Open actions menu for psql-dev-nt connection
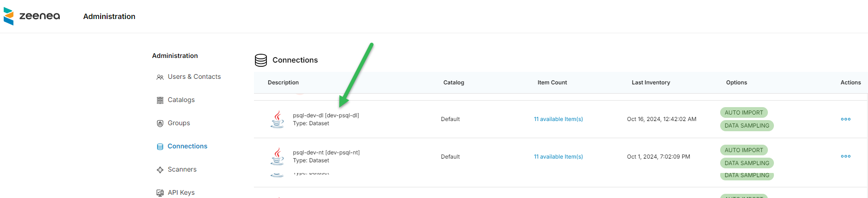 (x=845, y=156)
